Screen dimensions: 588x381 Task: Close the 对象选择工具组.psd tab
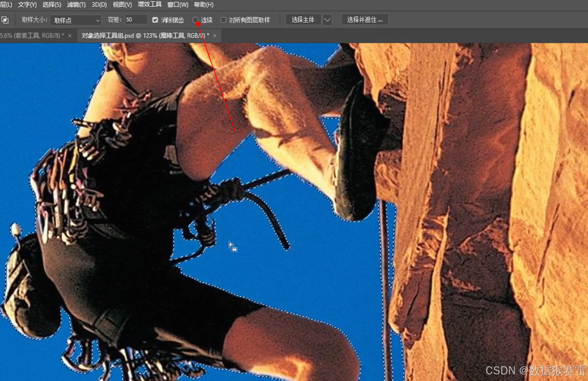[x=215, y=36]
